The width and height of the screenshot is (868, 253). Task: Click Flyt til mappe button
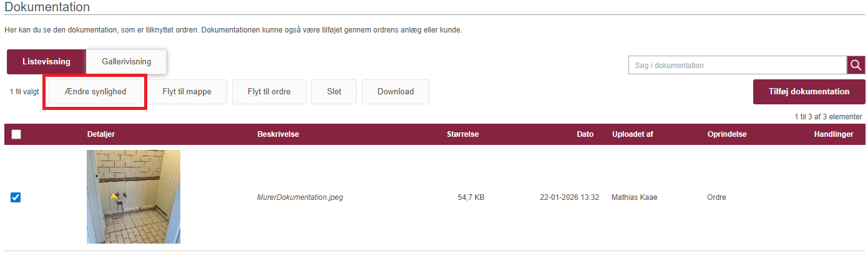[187, 92]
